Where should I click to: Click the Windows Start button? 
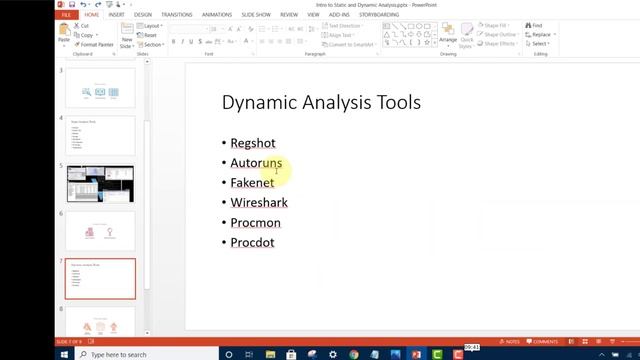tap(64, 354)
